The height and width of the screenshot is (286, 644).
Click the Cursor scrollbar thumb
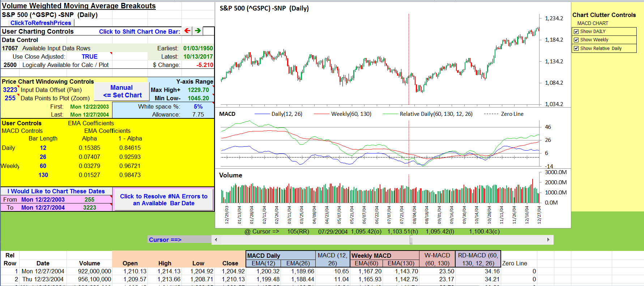[x=411, y=240]
